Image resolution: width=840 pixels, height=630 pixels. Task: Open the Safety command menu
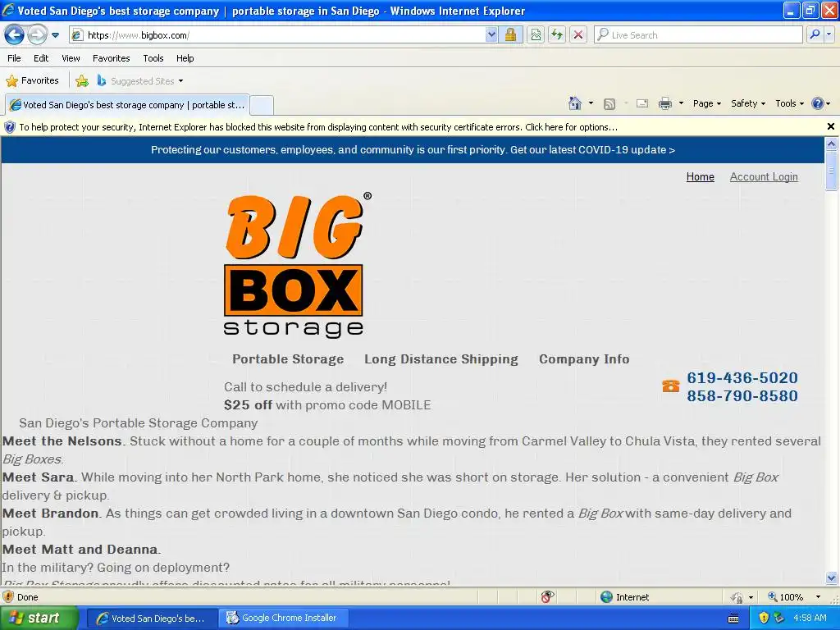coord(748,103)
